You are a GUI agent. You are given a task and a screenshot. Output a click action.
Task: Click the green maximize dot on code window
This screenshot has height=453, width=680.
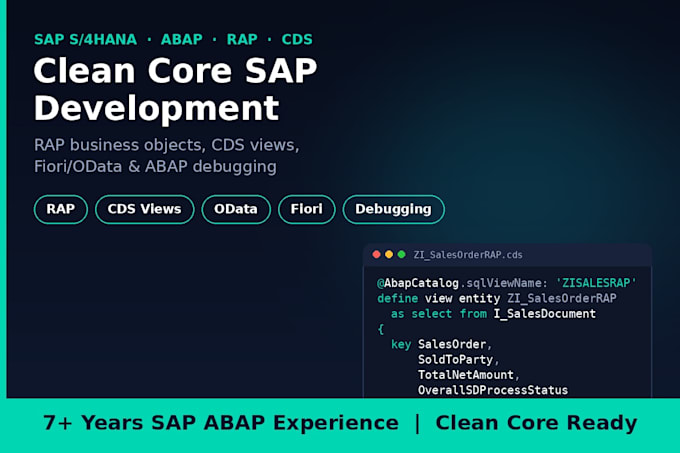tap(402, 254)
